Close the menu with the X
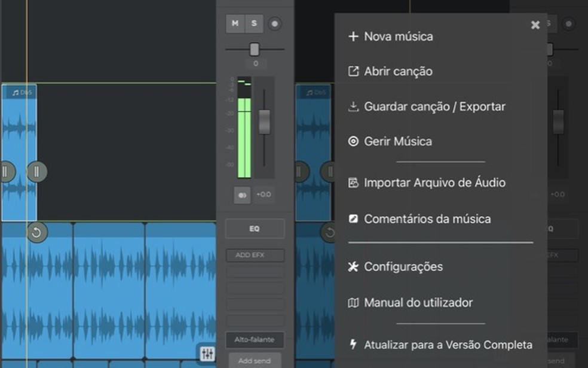Image resolution: width=588 pixels, height=368 pixels. 535,25
